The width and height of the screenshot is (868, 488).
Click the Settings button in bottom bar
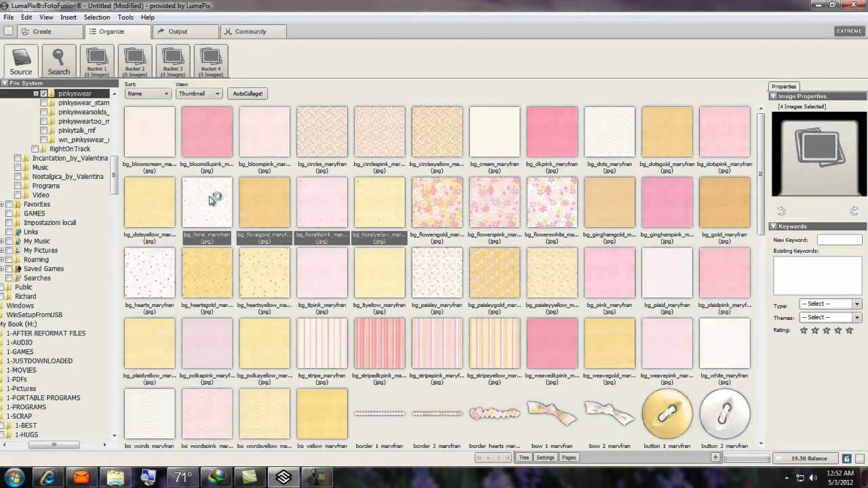coord(545,457)
